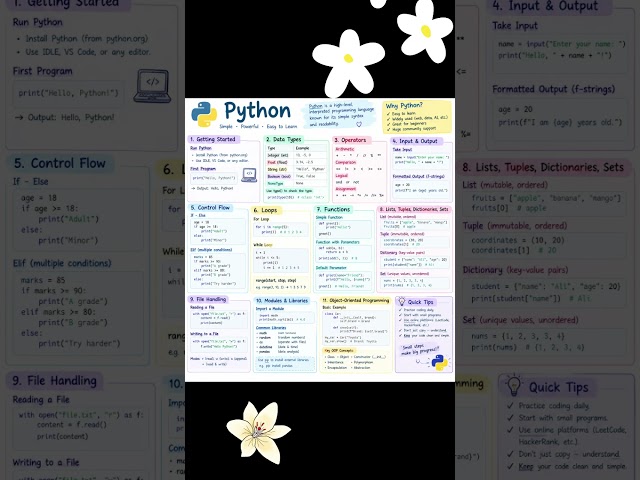The height and width of the screenshot is (480, 640).
Task: Open the Python cheat sheet image thumbnail
Action: 320,240
